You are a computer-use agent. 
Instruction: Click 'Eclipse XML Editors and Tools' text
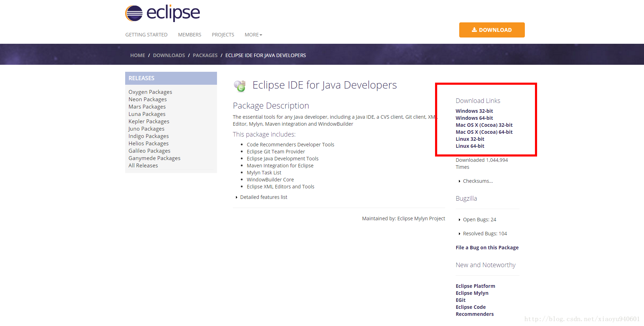tap(280, 187)
